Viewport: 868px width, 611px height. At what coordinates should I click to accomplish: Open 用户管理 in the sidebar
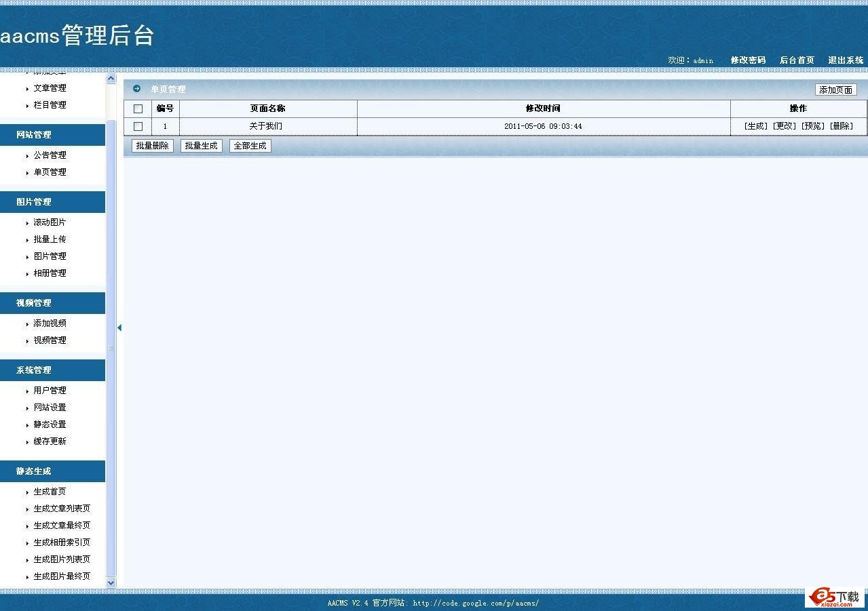tap(50, 391)
